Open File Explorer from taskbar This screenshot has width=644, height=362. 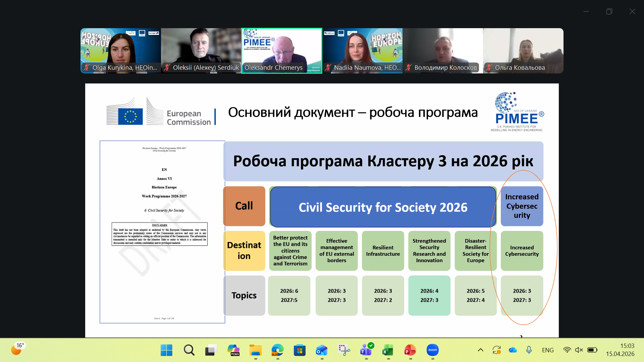(x=255, y=350)
